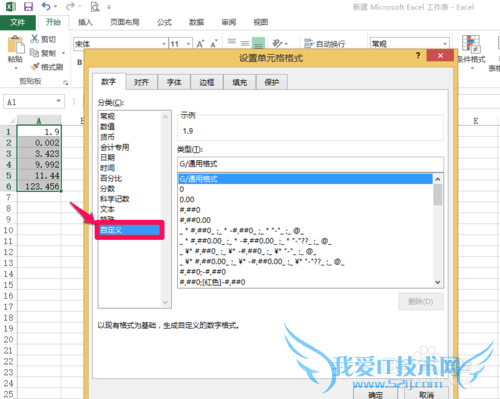The image size is (500, 399).
Task: Click the top align icon
Action: (x=231, y=42)
